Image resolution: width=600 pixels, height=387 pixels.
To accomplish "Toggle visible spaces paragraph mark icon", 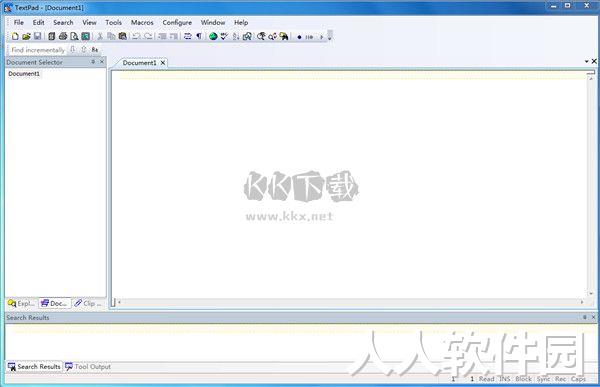I will (199, 36).
